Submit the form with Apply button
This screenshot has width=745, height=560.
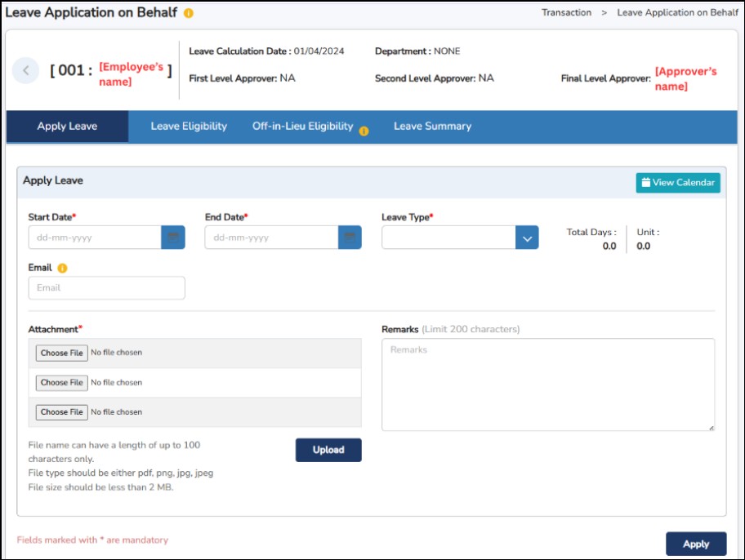click(696, 544)
